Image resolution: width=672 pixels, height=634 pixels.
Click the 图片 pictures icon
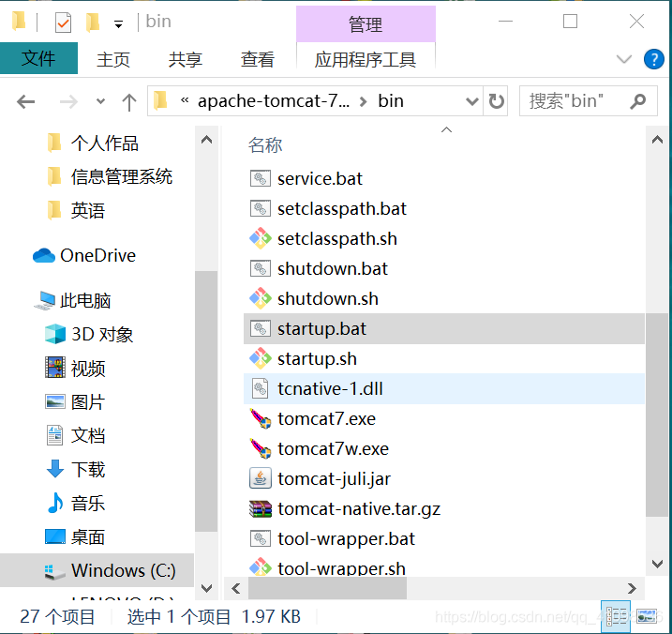tap(55, 402)
